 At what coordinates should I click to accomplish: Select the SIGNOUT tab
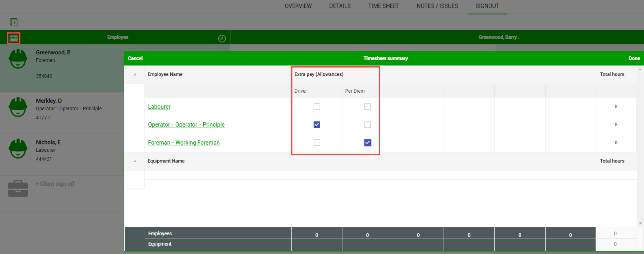click(x=487, y=6)
